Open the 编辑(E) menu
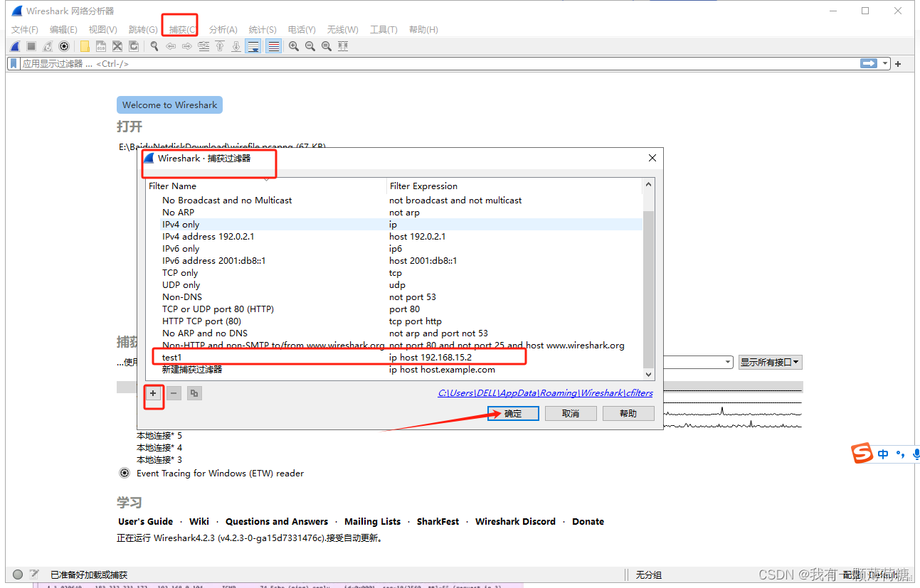Viewport: 920px width, 588px height. [63, 29]
